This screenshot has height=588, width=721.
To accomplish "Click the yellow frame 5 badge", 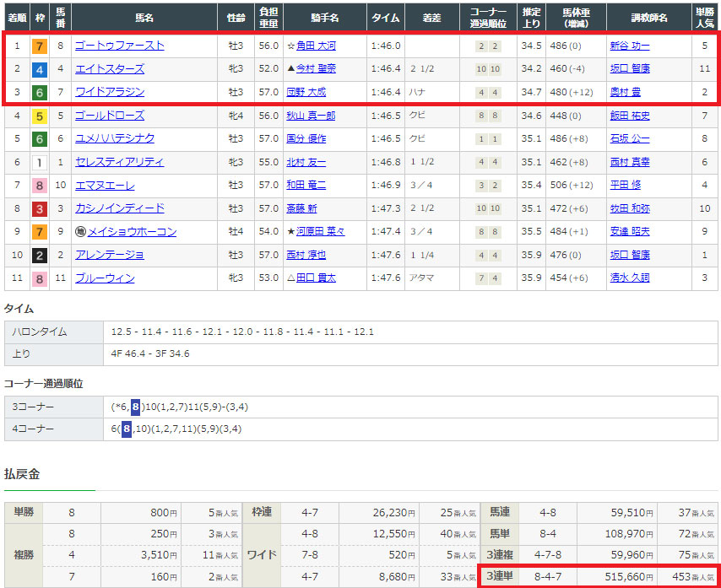I will pos(38,116).
